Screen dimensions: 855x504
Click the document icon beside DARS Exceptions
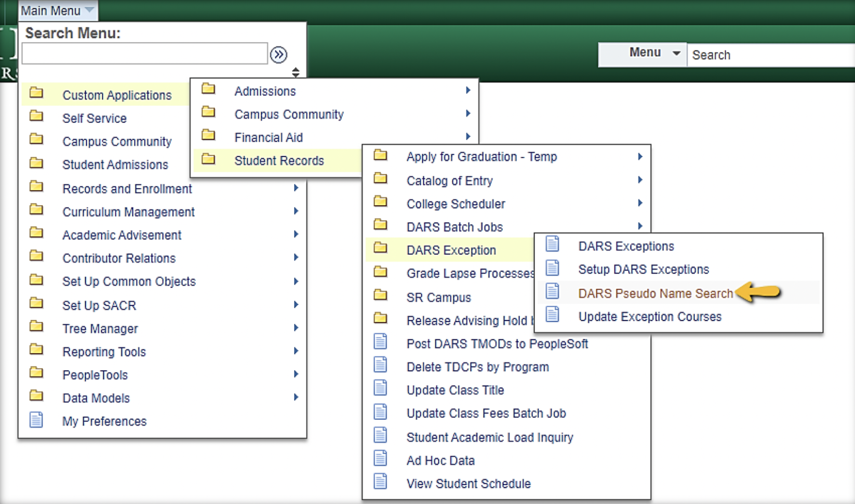coord(552,244)
